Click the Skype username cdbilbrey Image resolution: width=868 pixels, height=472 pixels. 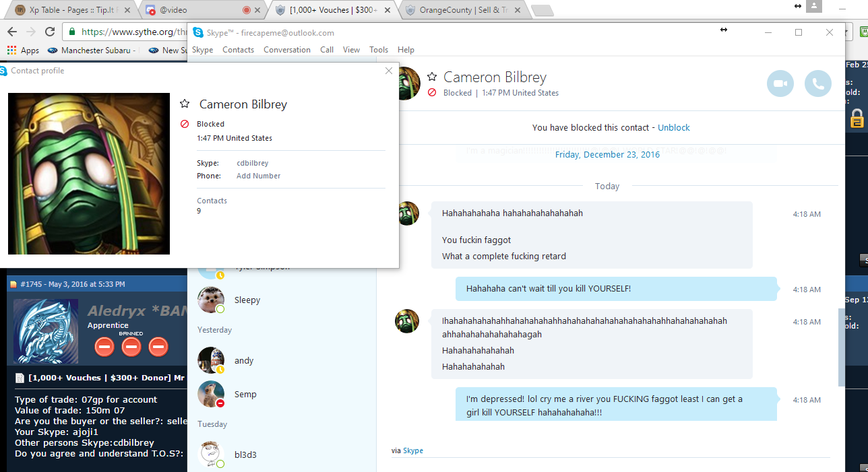point(253,163)
